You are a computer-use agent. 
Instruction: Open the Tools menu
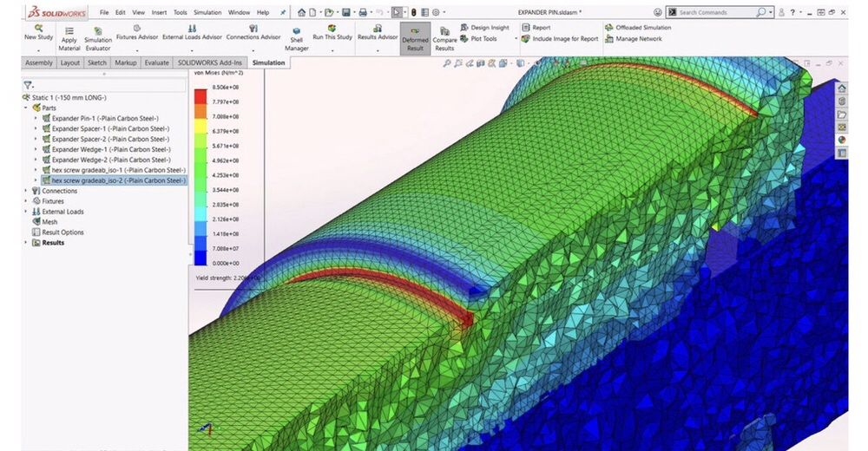tap(180, 12)
